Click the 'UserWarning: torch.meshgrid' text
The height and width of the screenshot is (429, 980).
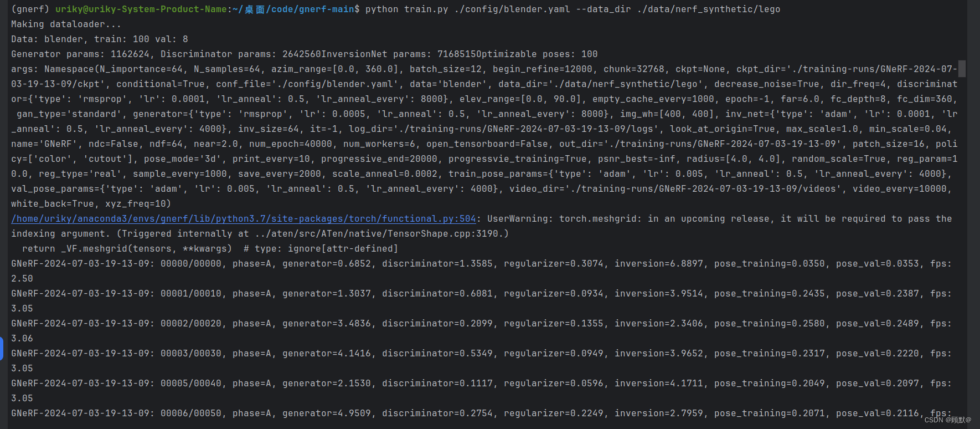click(562, 219)
